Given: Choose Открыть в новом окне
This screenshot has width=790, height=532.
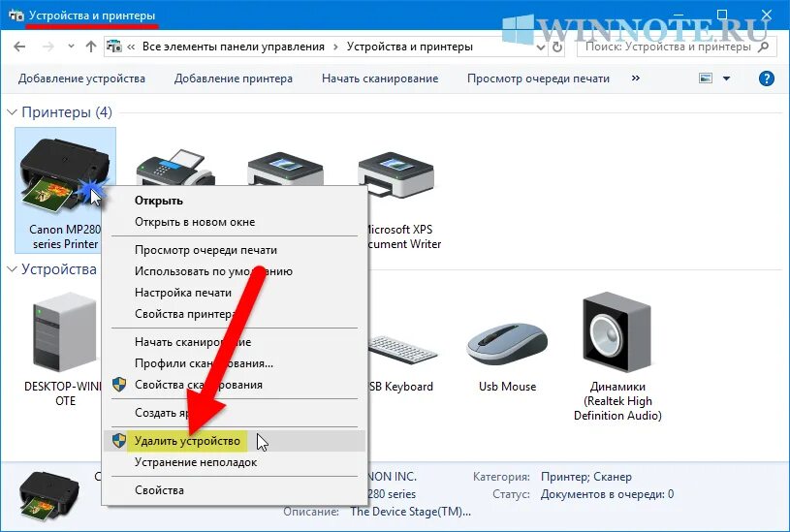Looking at the screenshot, I should click(x=235, y=222).
